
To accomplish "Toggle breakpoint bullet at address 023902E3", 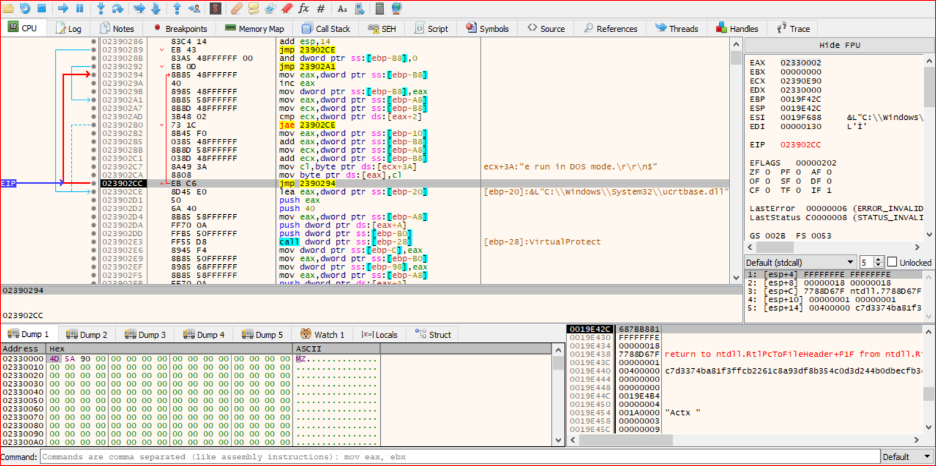I will click(x=94, y=242).
